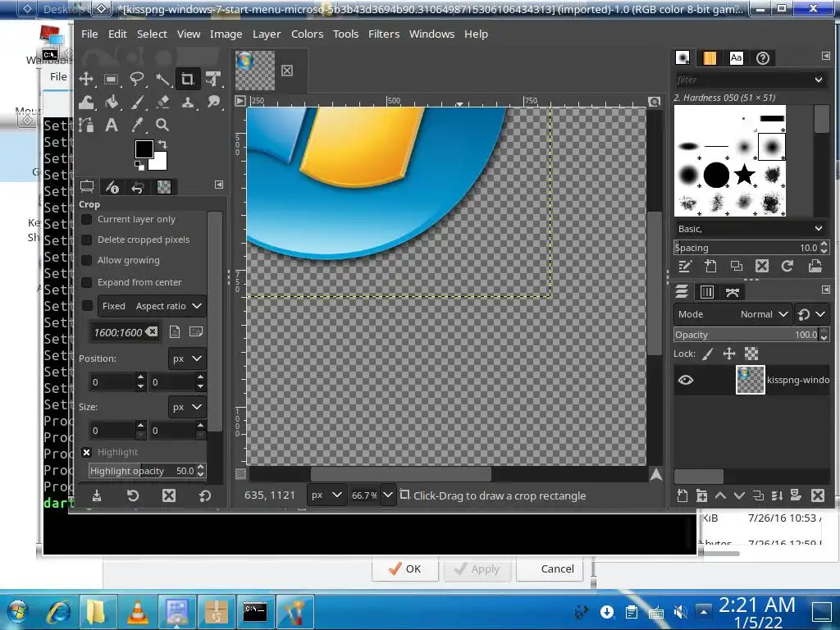Swap foreground and background colors

162,144
